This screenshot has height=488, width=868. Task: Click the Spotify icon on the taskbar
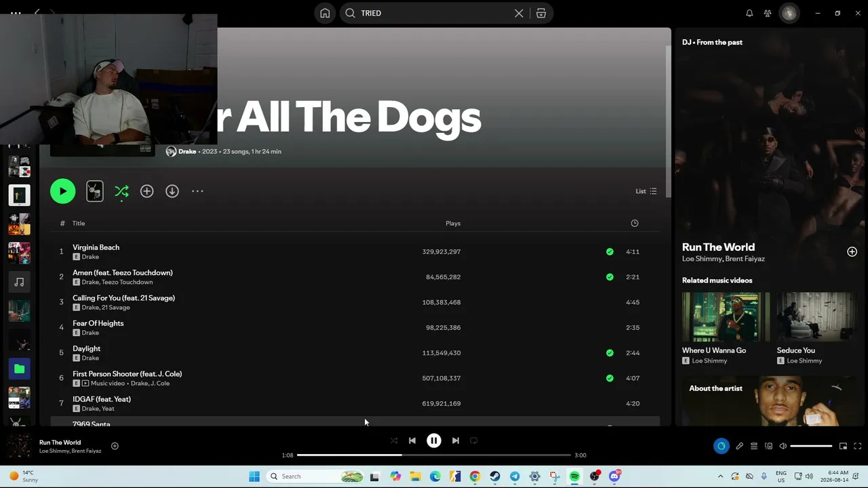(x=574, y=476)
